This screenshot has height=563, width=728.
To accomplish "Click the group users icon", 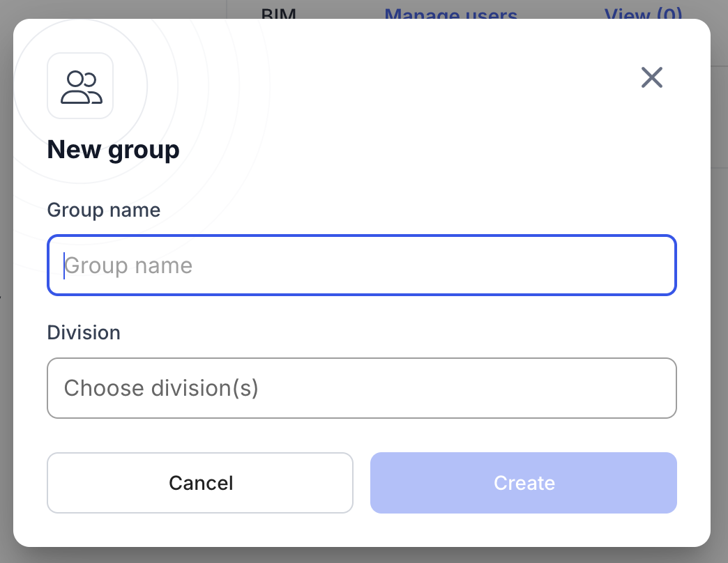I will point(81,87).
